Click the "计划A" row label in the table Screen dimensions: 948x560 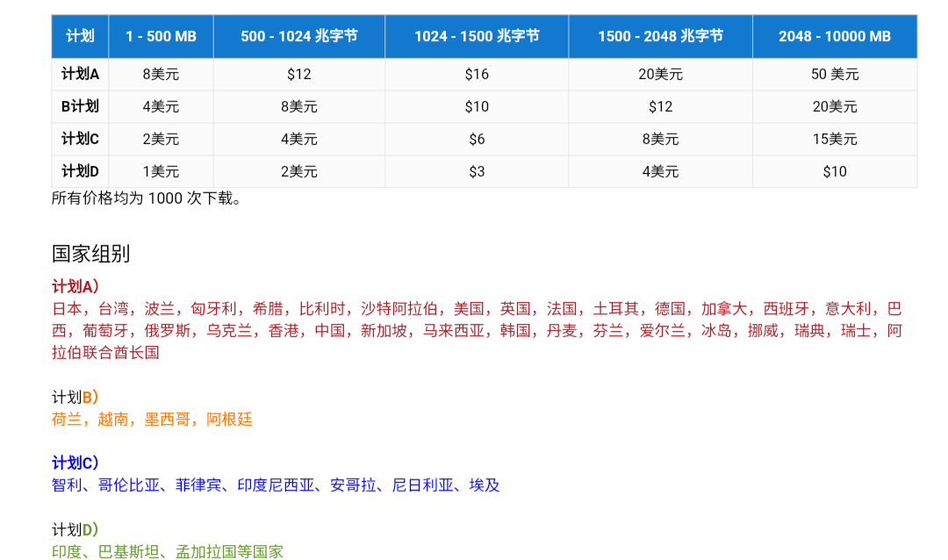tap(80, 75)
